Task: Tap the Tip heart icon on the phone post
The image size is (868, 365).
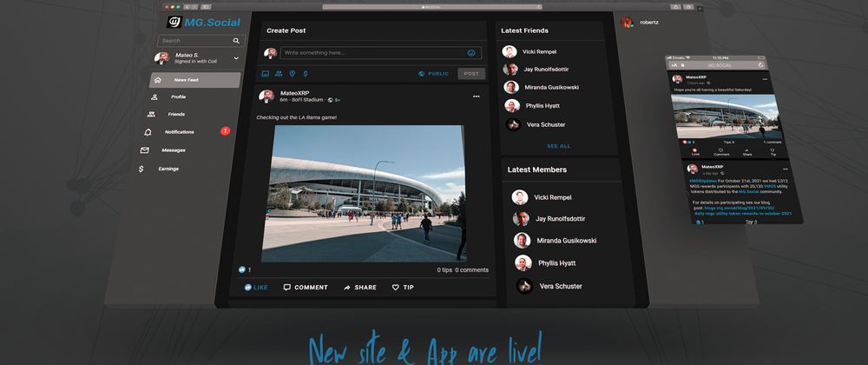Action: tap(773, 152)
